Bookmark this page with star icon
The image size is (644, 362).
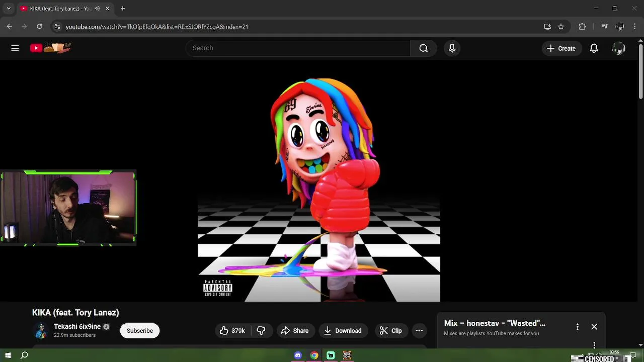tap(561, 27)
